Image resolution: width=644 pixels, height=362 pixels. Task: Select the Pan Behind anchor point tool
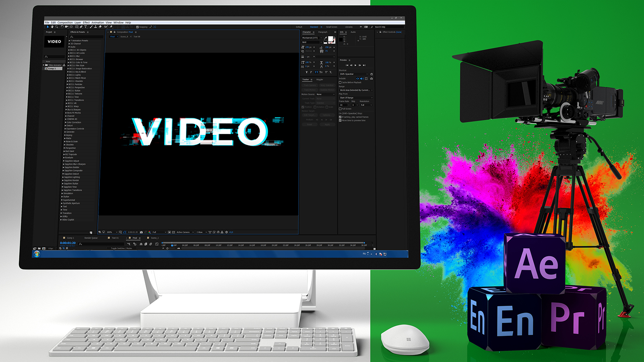[x=71, y=27]
